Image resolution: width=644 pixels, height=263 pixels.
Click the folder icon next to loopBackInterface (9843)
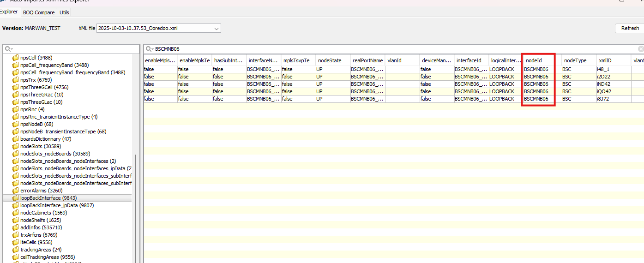tap(15, 198)
